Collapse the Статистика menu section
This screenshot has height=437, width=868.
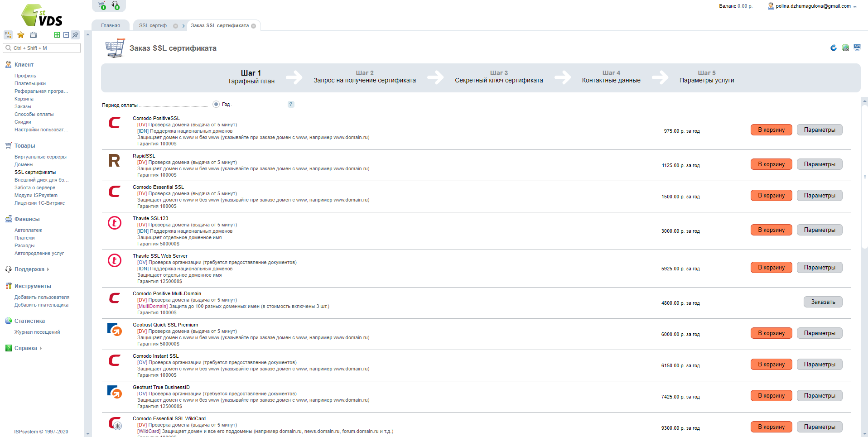29,321
